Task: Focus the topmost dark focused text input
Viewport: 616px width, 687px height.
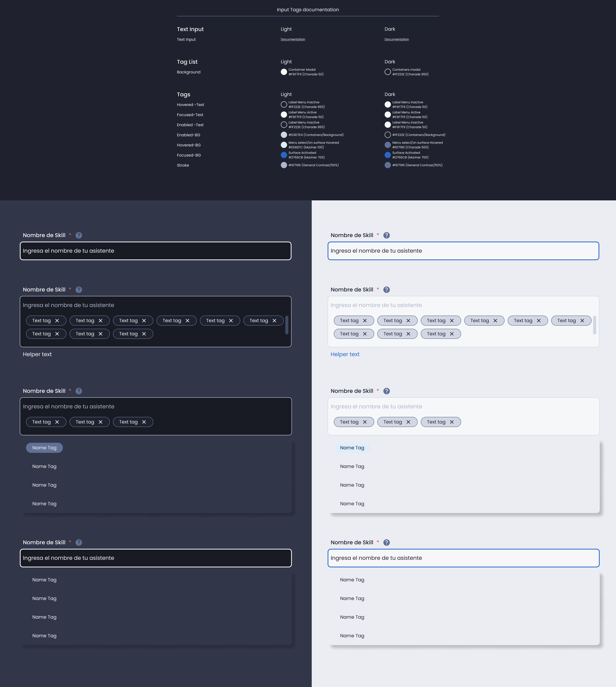Action: tap(156, 251)
